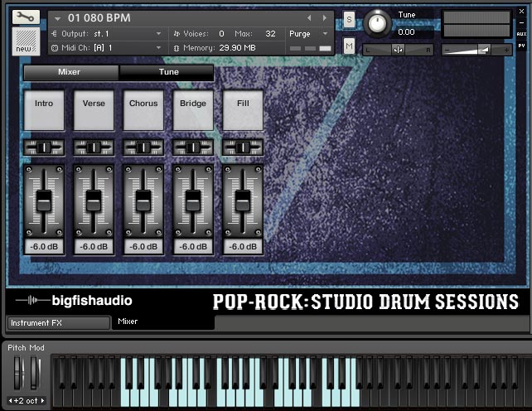Viewport: 532px width, 411px height.
Task: Click the Memory icon
Action: [177, 48]
